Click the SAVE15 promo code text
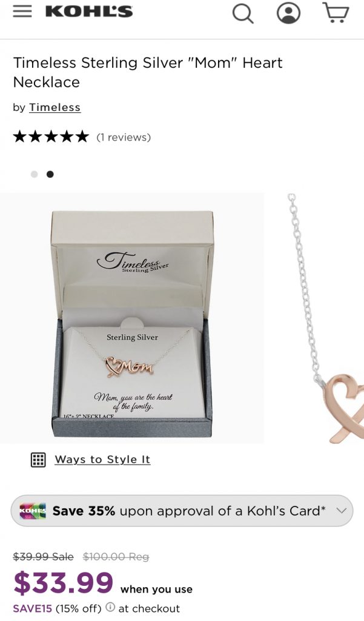Image resolution: width=364 pixels, height=621 pixels. pos(33,608)
